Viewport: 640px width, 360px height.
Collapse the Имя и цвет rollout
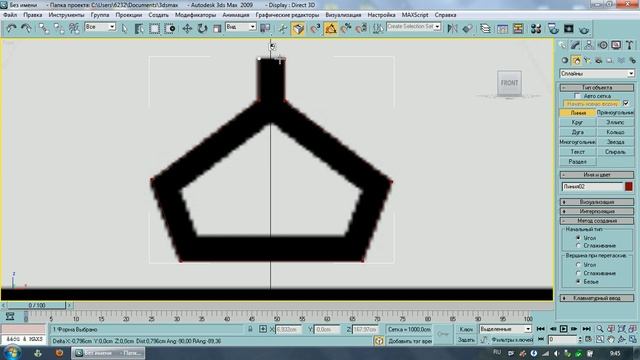(x=597, y=175)
